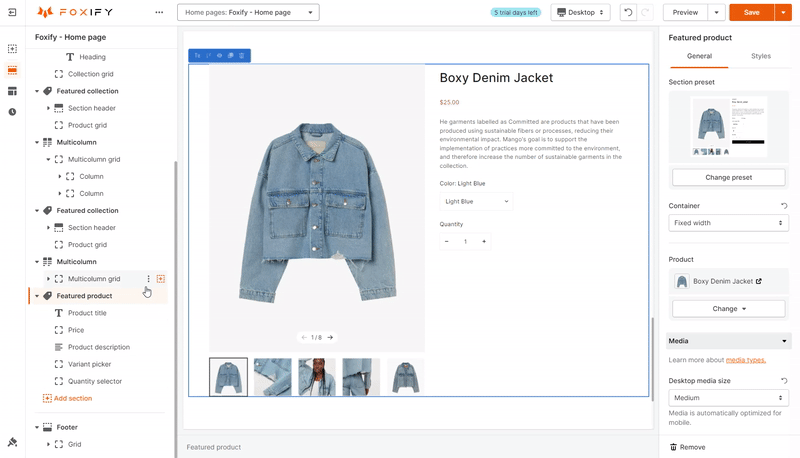Screen dimensions: 800x458
Task: Reset the Container setting with its undo icon
Action: [x=784, y=206]
